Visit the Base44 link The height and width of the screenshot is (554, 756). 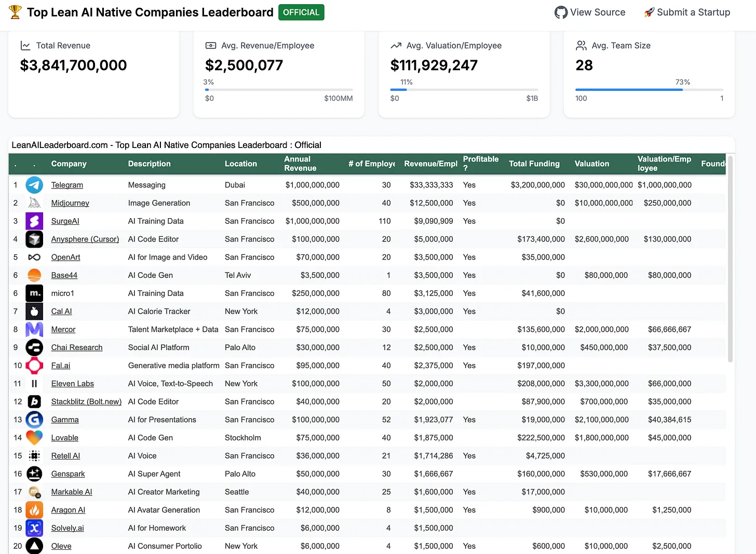point(64,275)
